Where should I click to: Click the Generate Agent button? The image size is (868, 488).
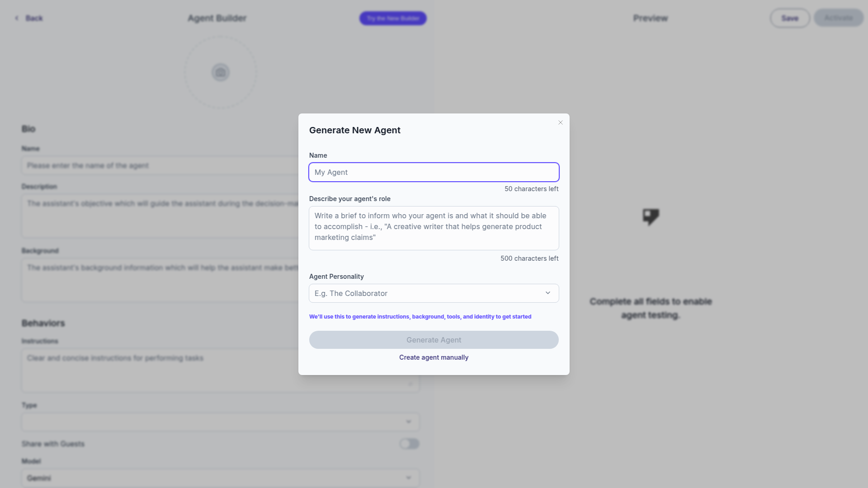pos(434,340)
